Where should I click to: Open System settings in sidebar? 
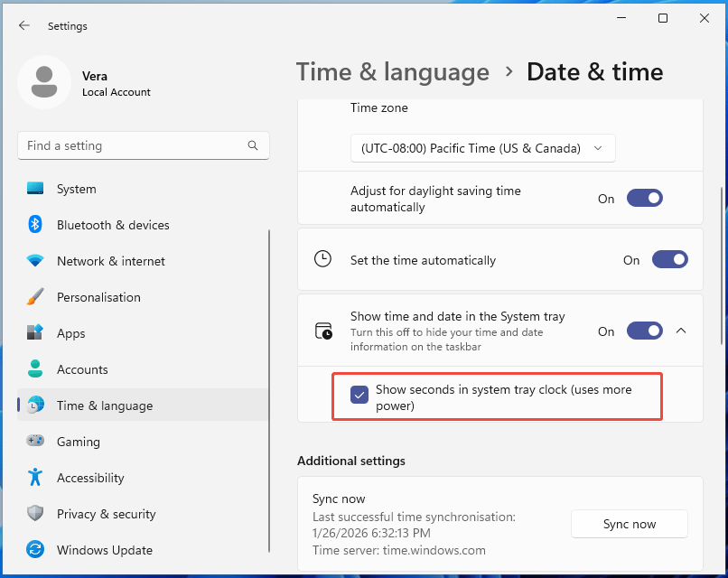pos(76,189)
